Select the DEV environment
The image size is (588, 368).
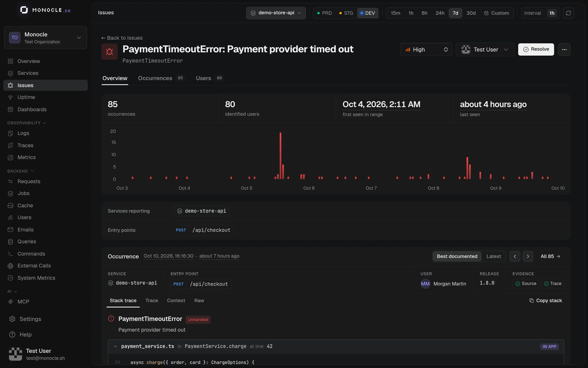368,13
